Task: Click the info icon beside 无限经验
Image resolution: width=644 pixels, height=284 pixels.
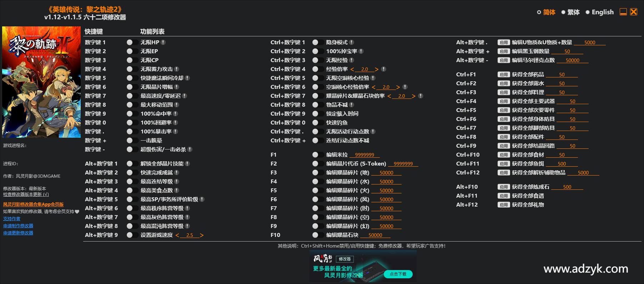Action: click(352, 60)
